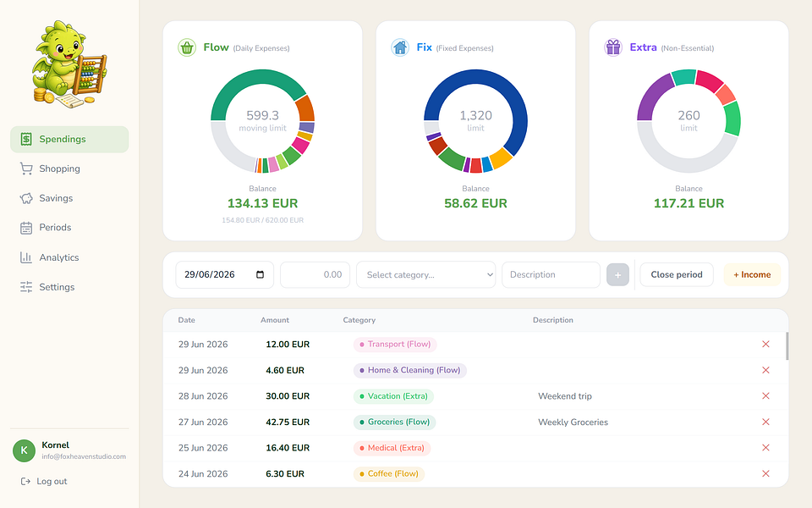
Task: Click the Log out icon
Action: [25, 482]
